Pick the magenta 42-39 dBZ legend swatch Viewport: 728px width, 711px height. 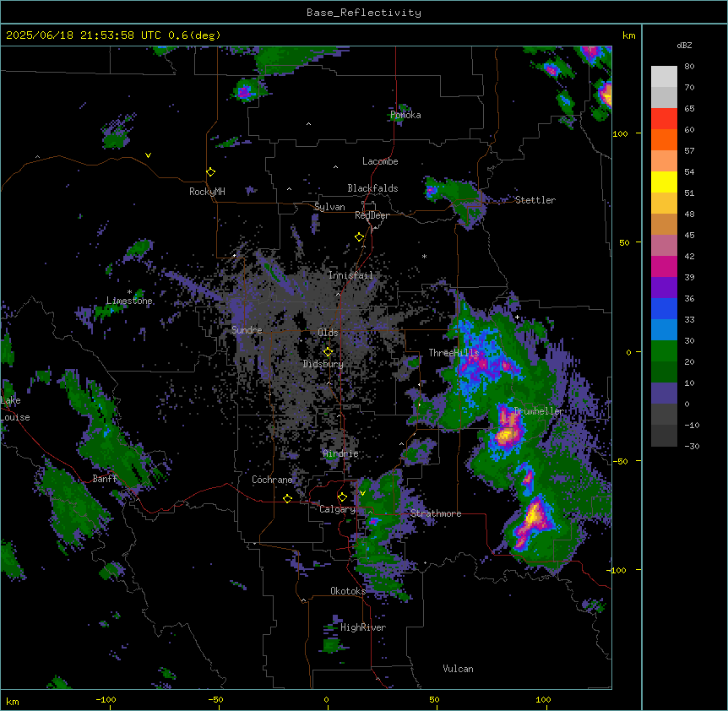[664, 267]
